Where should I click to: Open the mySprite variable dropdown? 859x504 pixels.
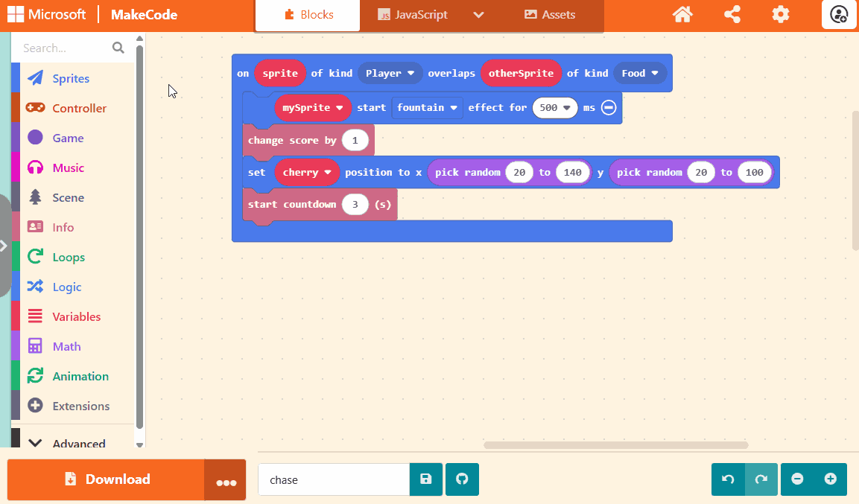coord(313,108)
